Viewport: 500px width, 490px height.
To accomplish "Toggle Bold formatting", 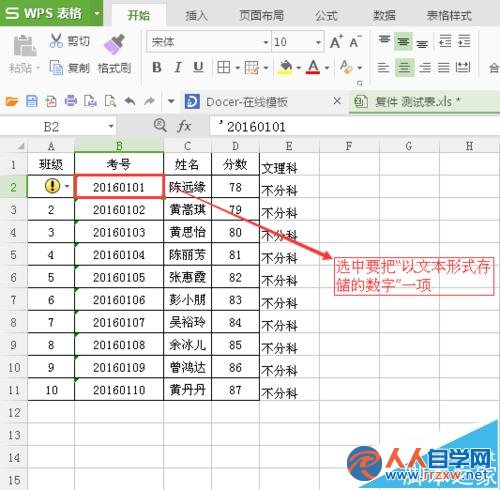I will (157, 68).
